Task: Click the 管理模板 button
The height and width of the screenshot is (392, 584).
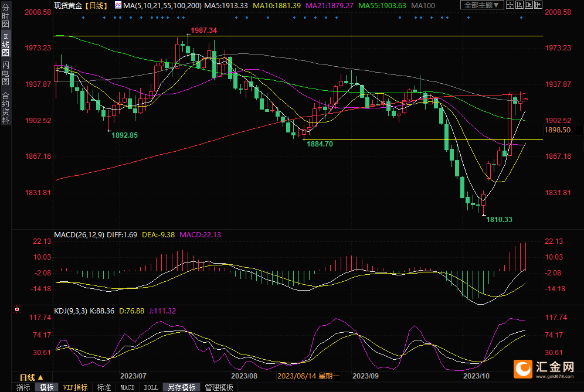Action: [219, 387]
